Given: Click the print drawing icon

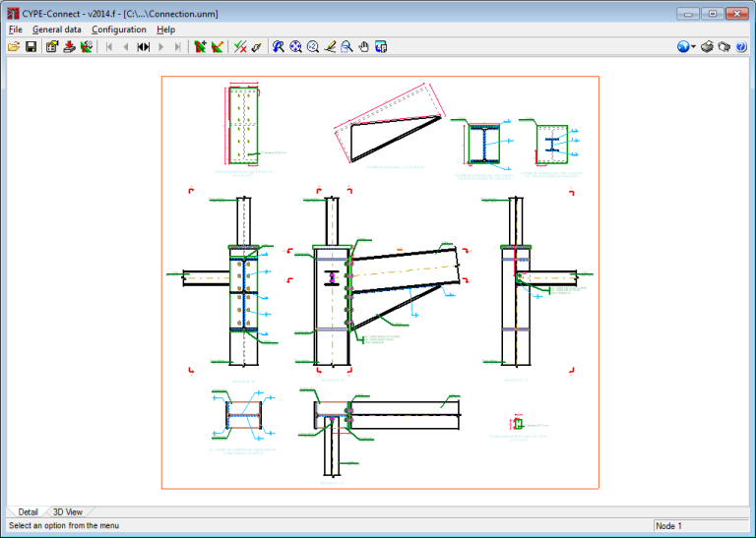Looking at the screenshot, I should coord(707,47).
